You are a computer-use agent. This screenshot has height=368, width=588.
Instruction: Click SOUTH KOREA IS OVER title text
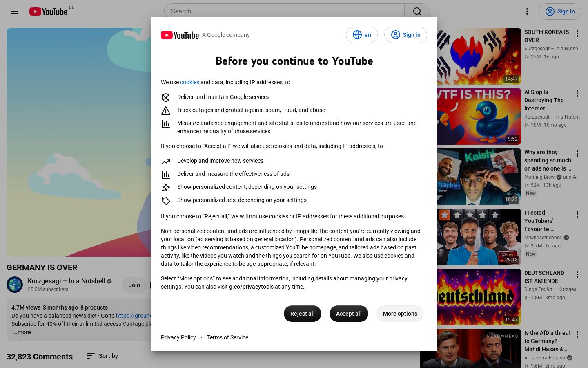546,36
